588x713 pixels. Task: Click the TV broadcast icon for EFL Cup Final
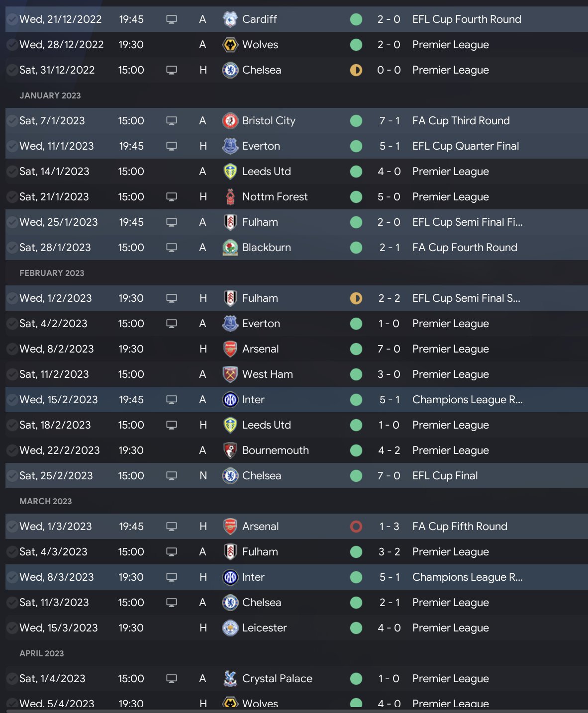pyautogui.click(x=172, y=476)
